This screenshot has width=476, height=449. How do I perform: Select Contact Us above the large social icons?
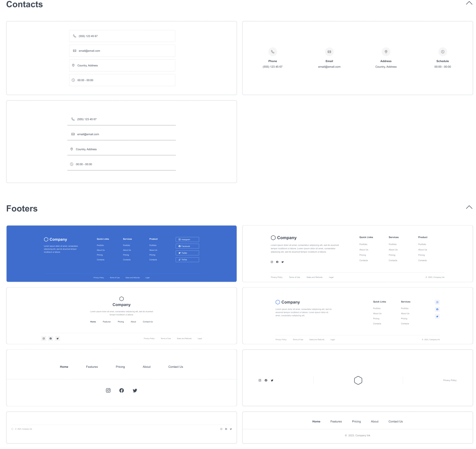pyautogui.click(x=176, y=367)
